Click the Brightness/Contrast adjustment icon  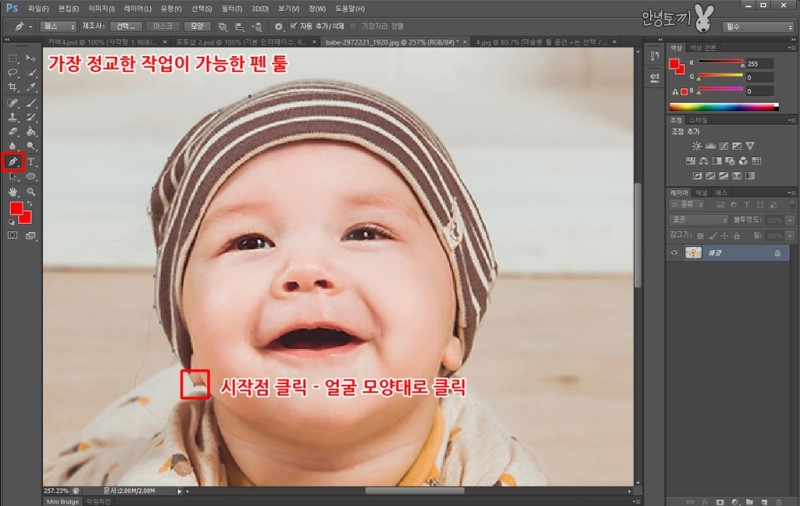(x=697, y=146)
